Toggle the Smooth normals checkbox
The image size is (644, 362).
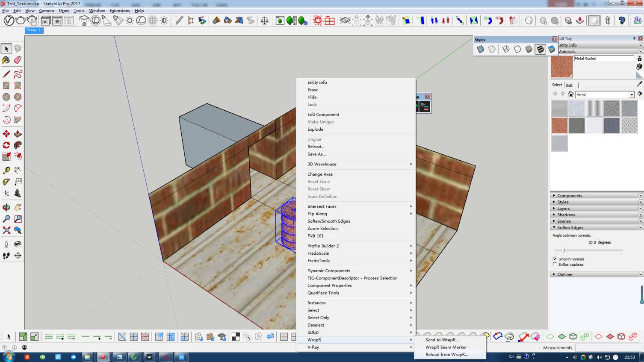coord(555,259)
